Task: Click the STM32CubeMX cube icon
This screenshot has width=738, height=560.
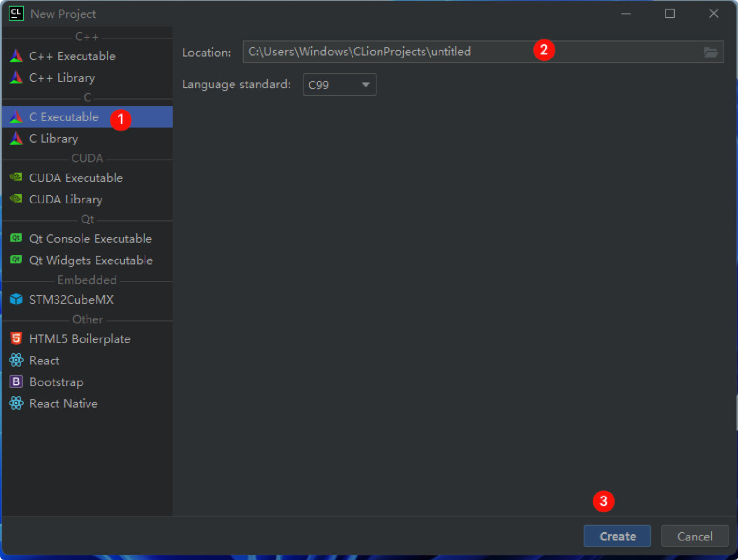Action: coord(16,300)
